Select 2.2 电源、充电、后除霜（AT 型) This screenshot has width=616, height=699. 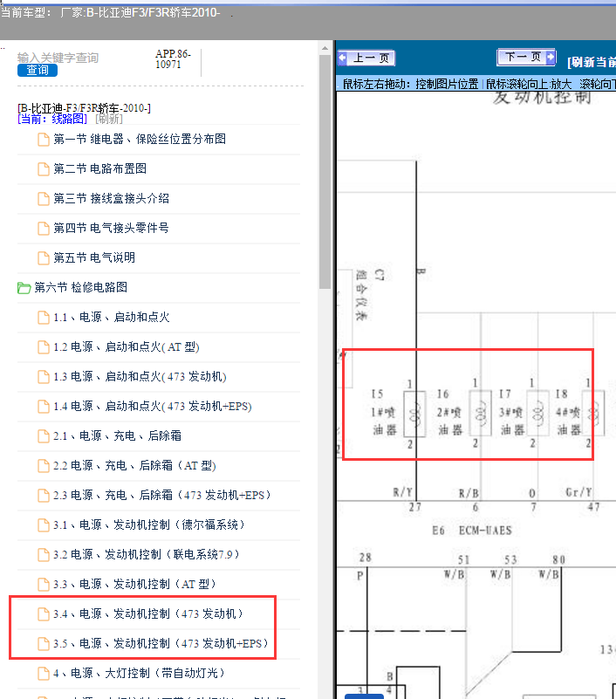pos(134,466)
